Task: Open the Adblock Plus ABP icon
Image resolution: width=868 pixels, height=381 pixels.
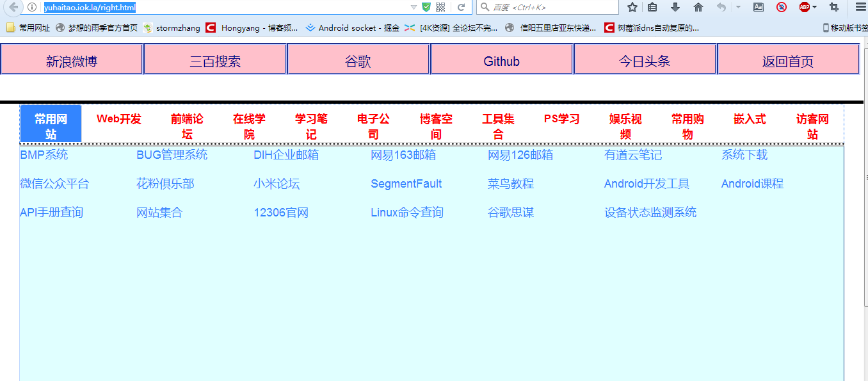Action: click(805, 7)
